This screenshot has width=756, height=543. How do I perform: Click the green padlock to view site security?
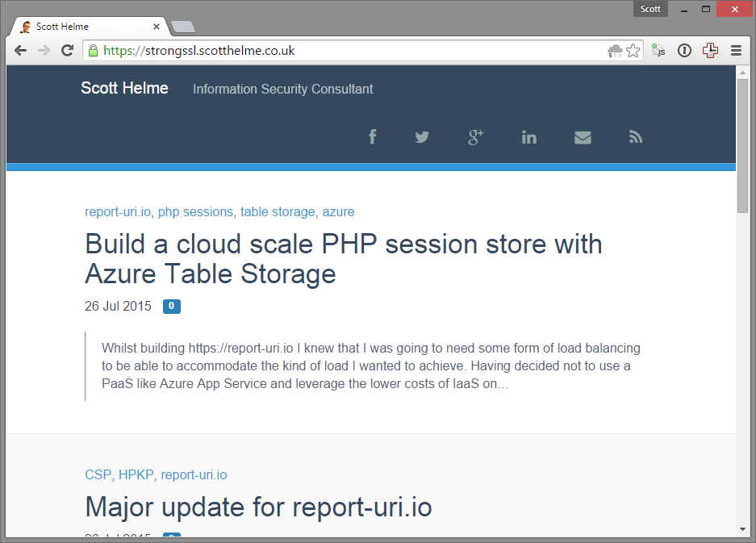click(94, 50)
